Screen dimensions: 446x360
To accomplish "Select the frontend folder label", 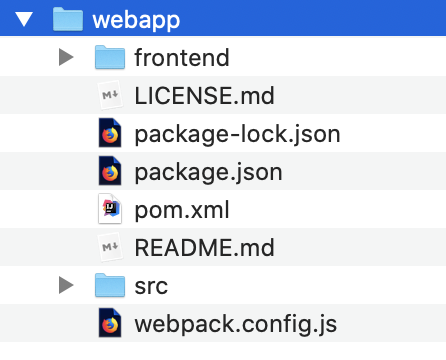I will click(182, 58).
